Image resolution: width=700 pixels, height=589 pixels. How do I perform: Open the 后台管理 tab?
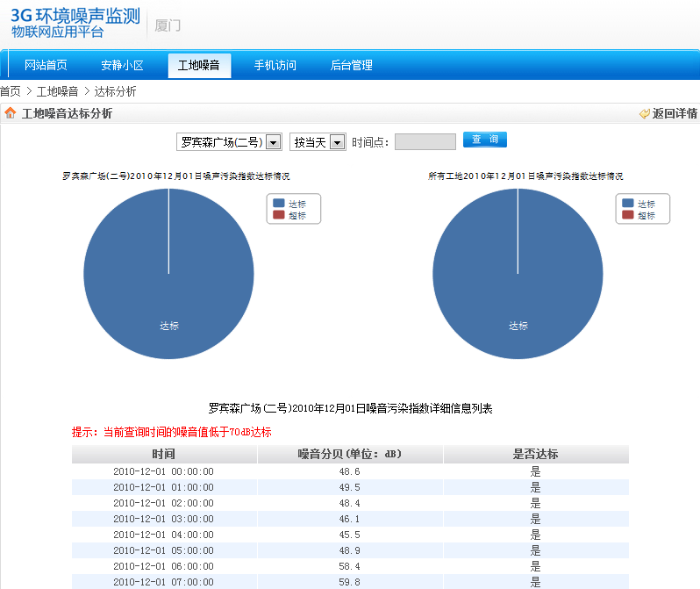(x=351, y=65)
